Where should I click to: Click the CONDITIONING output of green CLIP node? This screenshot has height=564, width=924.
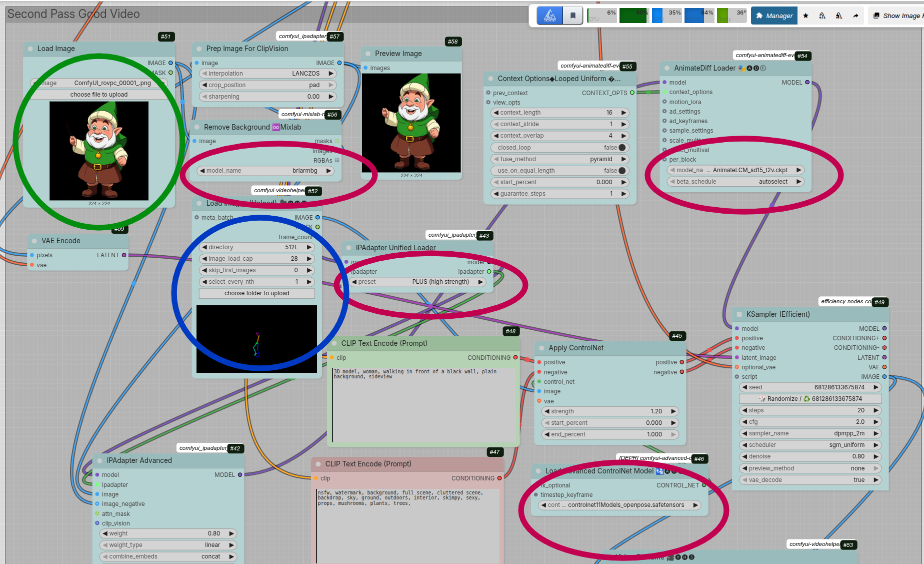[x=515, y=358]
